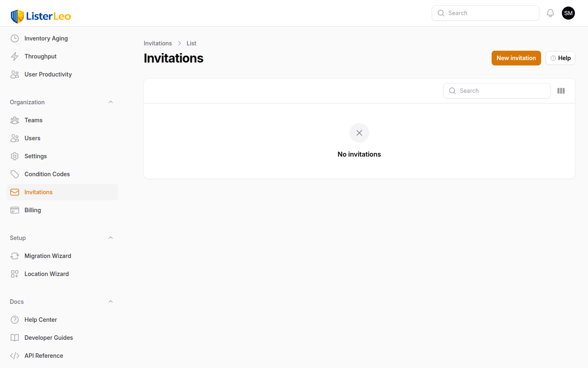Collapse the Setup section
Screen dimensions: 588x368
click(110, 238)
